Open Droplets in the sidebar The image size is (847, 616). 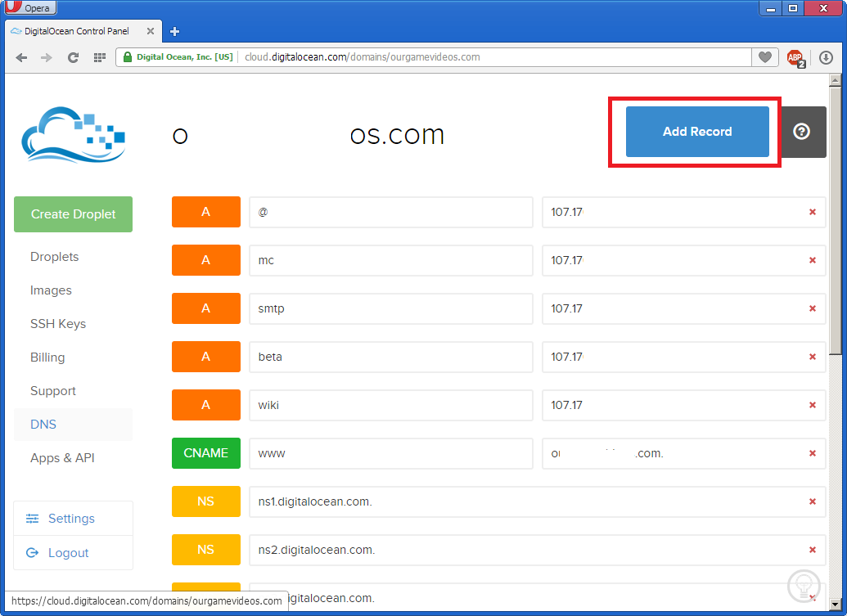pos(55,257)
